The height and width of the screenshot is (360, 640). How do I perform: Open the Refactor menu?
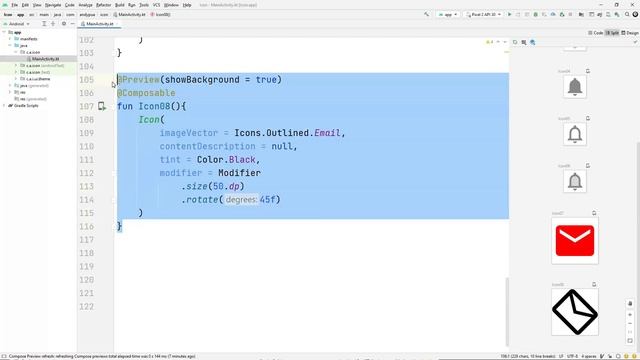pyautogui.click(x=103, y=5)
